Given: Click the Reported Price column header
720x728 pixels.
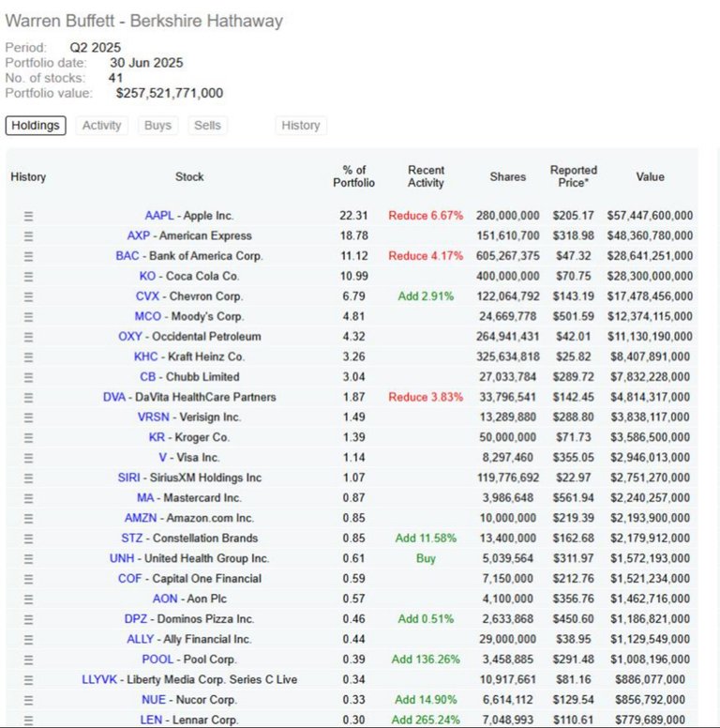Looking at the screenshot, I should pos(574,176).
